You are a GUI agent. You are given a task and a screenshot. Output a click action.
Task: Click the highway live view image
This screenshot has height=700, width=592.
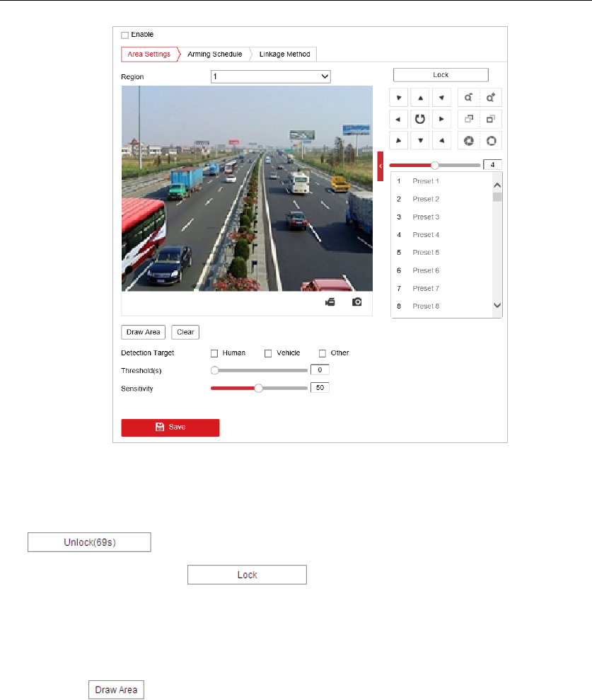[247, 188]
